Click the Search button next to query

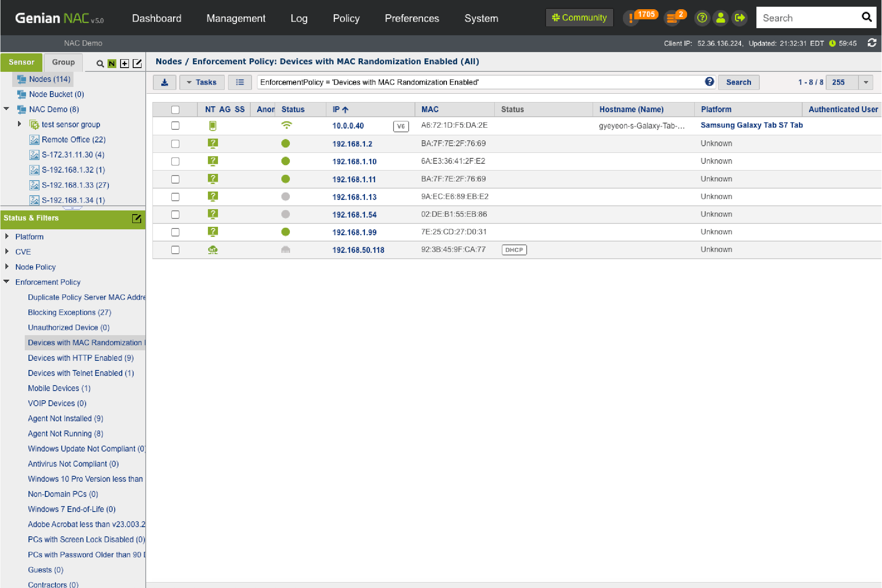[x=738, y=82]
